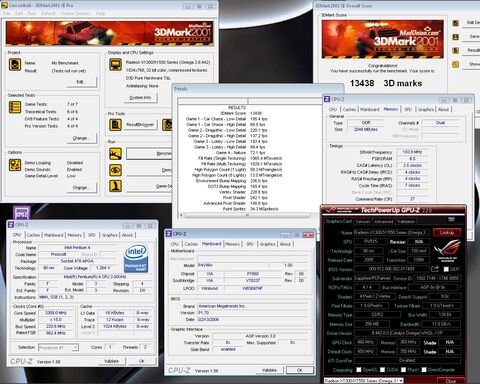
Task: Click GPU-Z Bus Interface question mark
Action: pyautogui.click(x=460, y=287)
